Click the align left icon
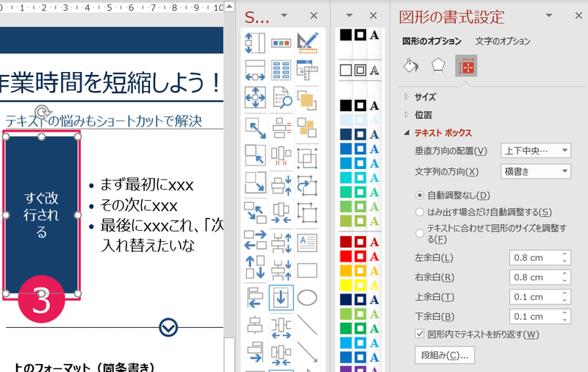 [255, 297]
